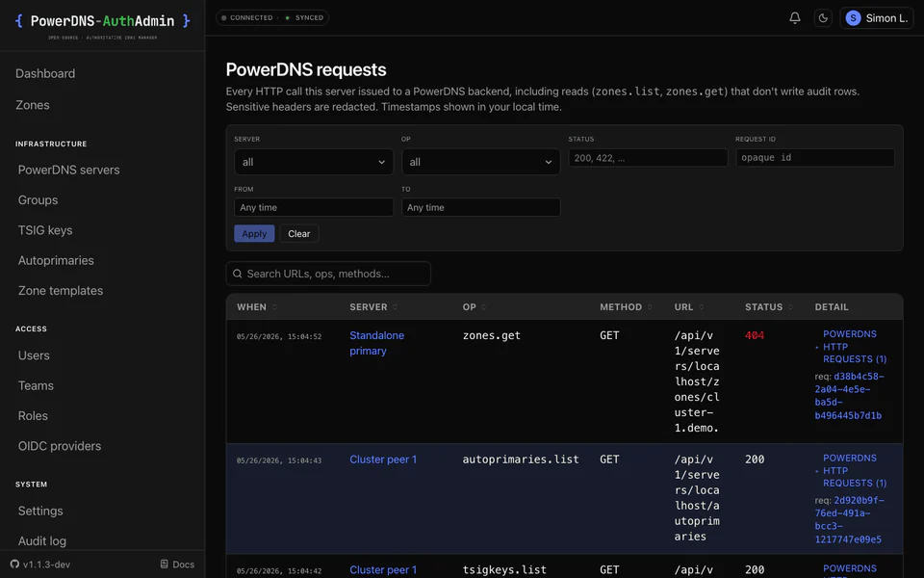Click the tsigkeys.list op cell
Viewport: 924px width, 578px height.
[504, 569]
